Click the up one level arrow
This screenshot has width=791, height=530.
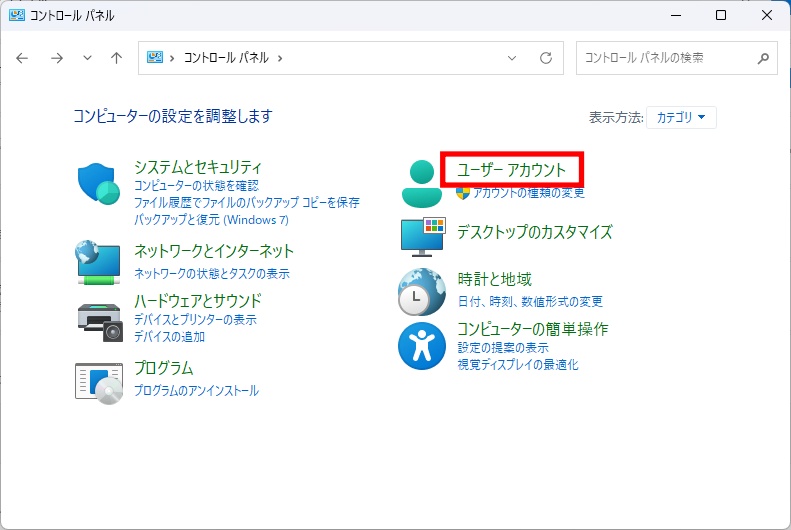116,58
